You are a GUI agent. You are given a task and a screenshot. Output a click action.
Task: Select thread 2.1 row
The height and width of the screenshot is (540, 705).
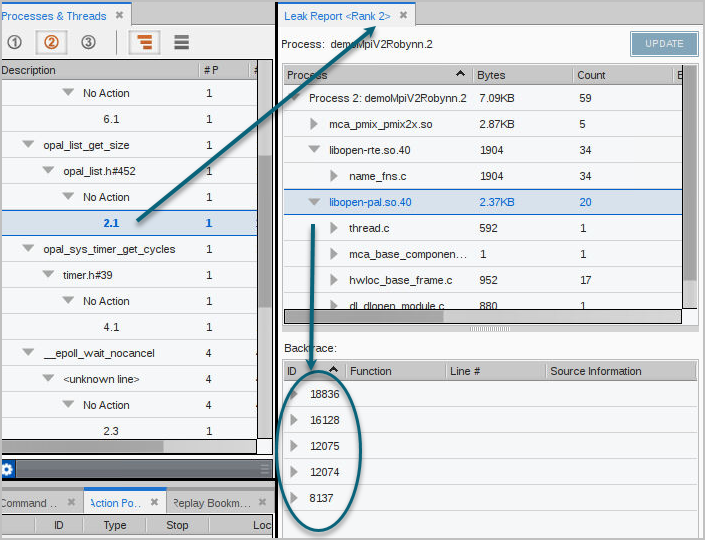click(110, 223)
